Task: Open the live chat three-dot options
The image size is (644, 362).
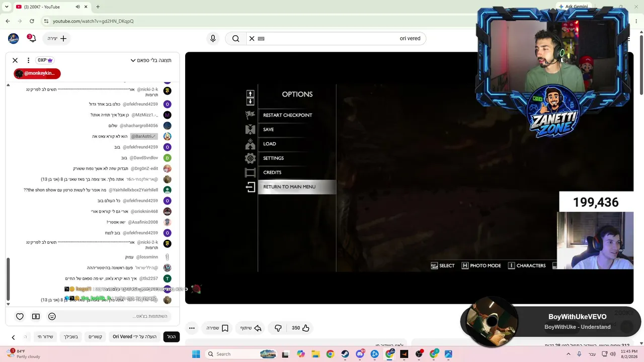Action: 29,60
